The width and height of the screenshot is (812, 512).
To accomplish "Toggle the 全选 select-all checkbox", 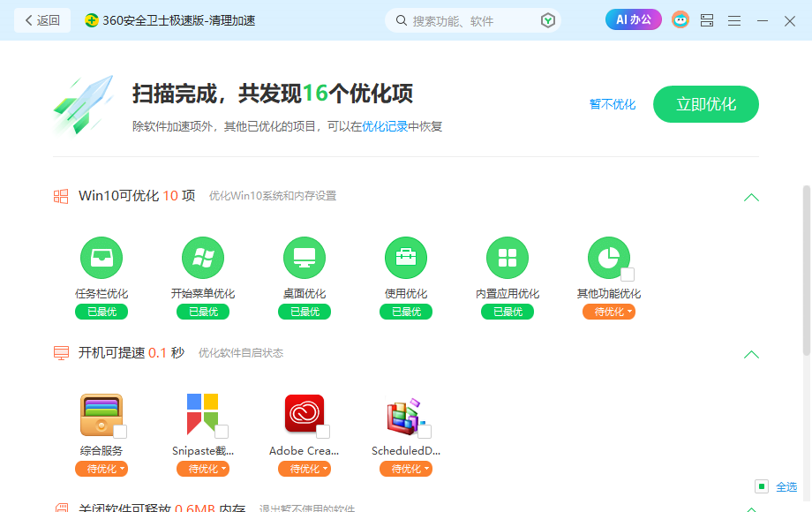I will (x=761, y=486).
